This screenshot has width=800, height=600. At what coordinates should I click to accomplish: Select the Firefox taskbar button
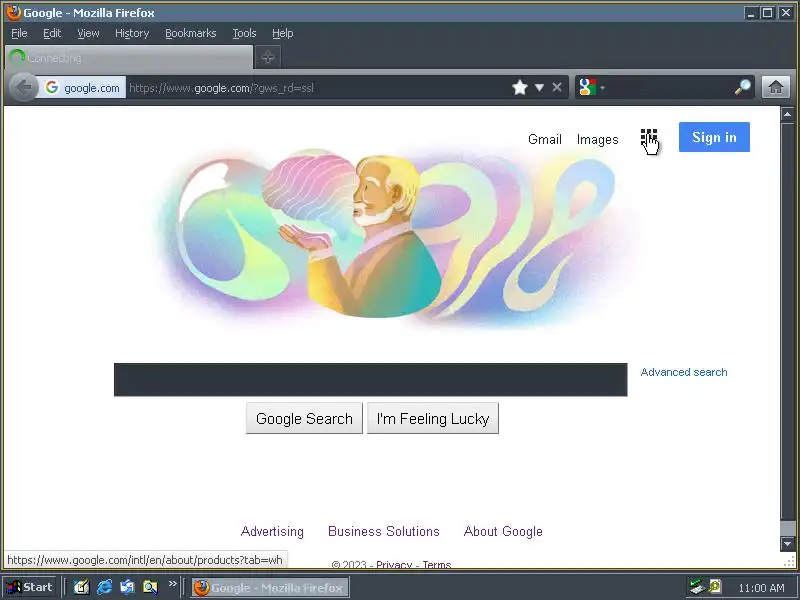[270, 588]
